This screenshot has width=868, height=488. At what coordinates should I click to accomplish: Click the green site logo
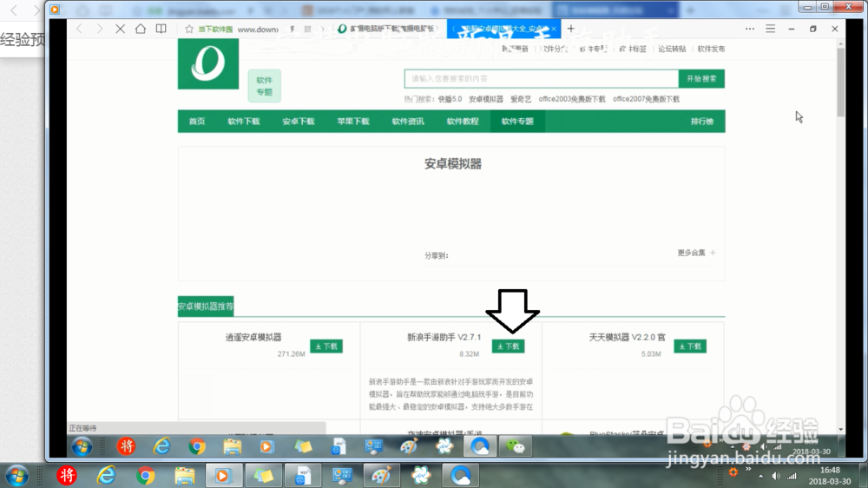[x=208, y=63]
